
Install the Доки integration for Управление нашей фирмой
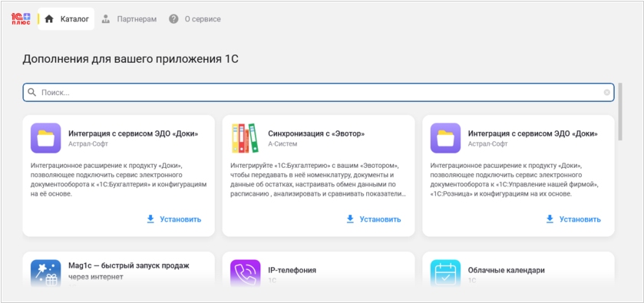tap(574, 219)
